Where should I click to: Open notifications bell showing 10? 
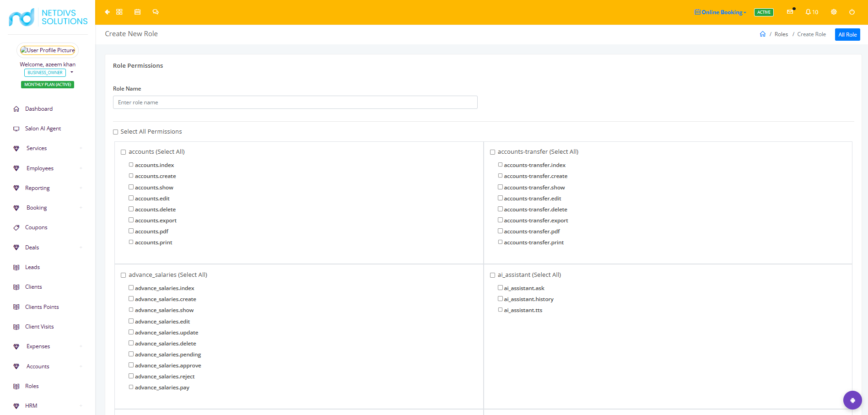(x=812, y=12)
